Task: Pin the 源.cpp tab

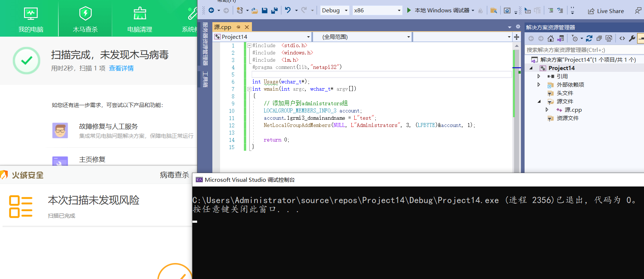Action: point(238,27)
